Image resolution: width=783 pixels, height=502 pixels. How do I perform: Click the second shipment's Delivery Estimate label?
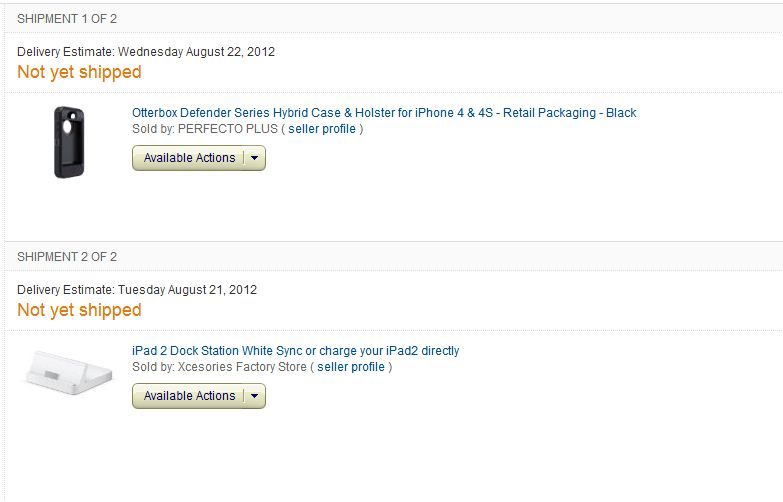pyautogui.click(x=66, y=290)
